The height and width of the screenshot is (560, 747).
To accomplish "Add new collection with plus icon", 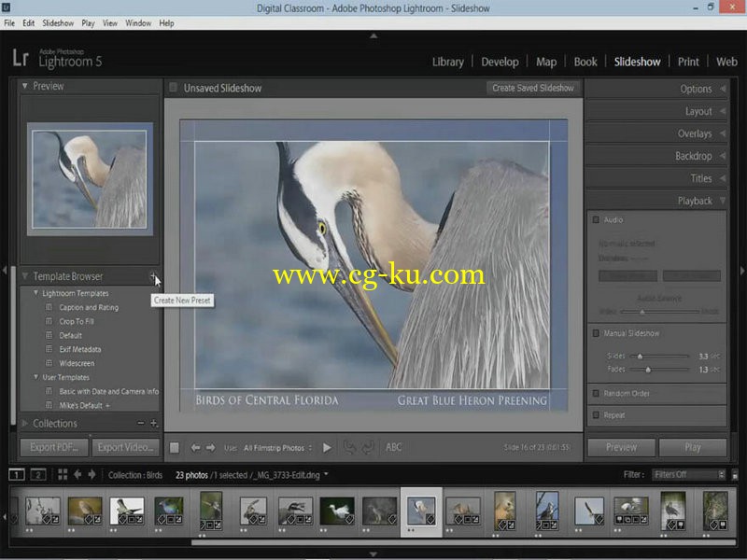I will [153, 423].
